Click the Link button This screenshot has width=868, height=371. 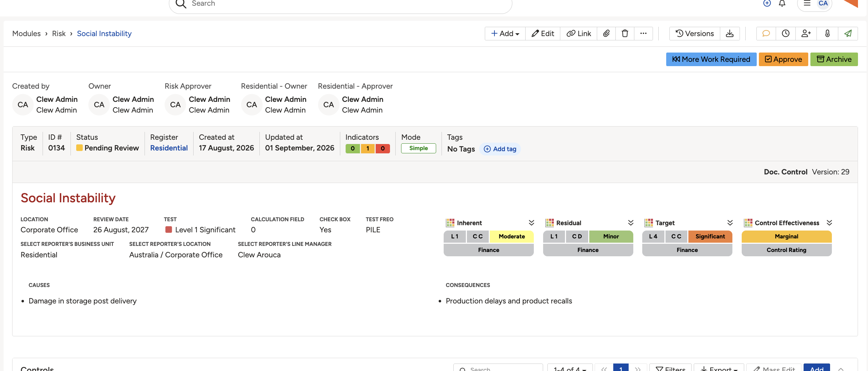coord(579,34)
